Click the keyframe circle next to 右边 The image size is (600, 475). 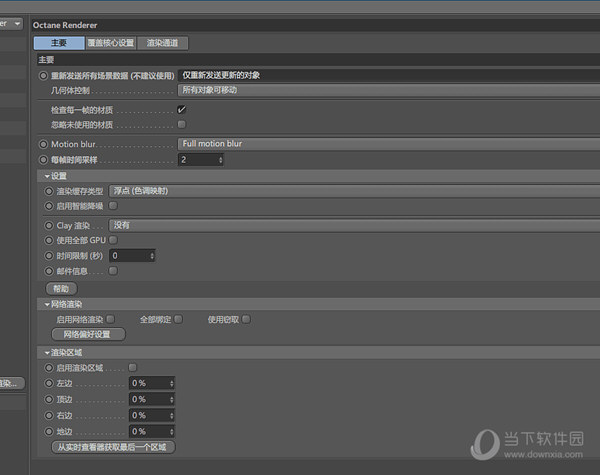click(x=49, y=415)
